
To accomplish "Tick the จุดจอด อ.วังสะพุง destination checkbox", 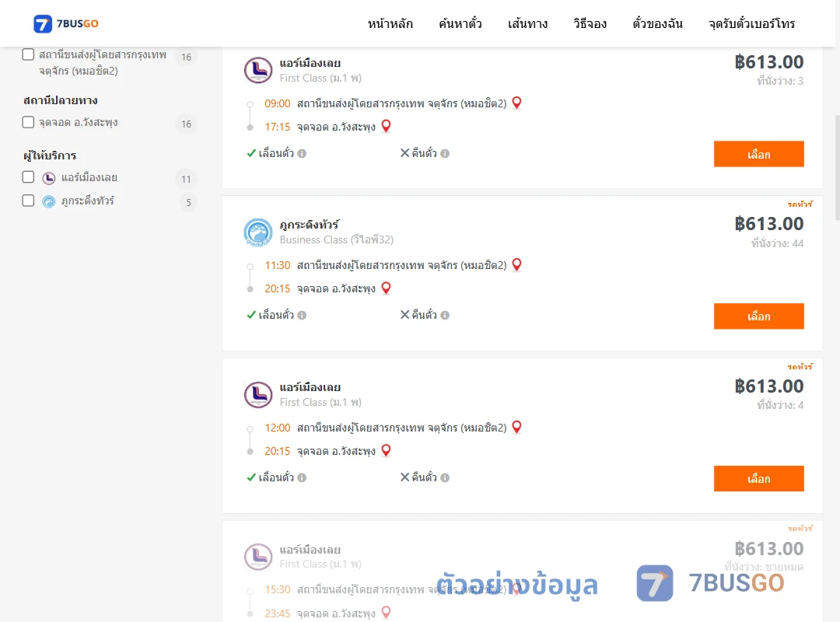I will [29, 122].
